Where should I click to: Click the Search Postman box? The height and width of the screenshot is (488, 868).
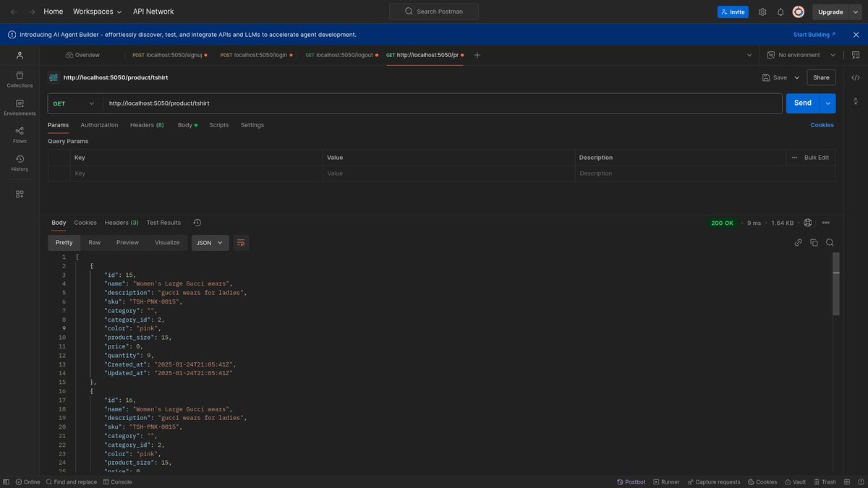point(434,12)
